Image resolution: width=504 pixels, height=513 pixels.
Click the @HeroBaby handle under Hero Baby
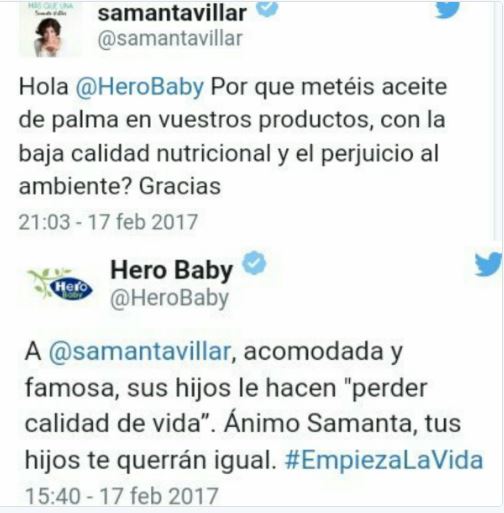point(170,298)
